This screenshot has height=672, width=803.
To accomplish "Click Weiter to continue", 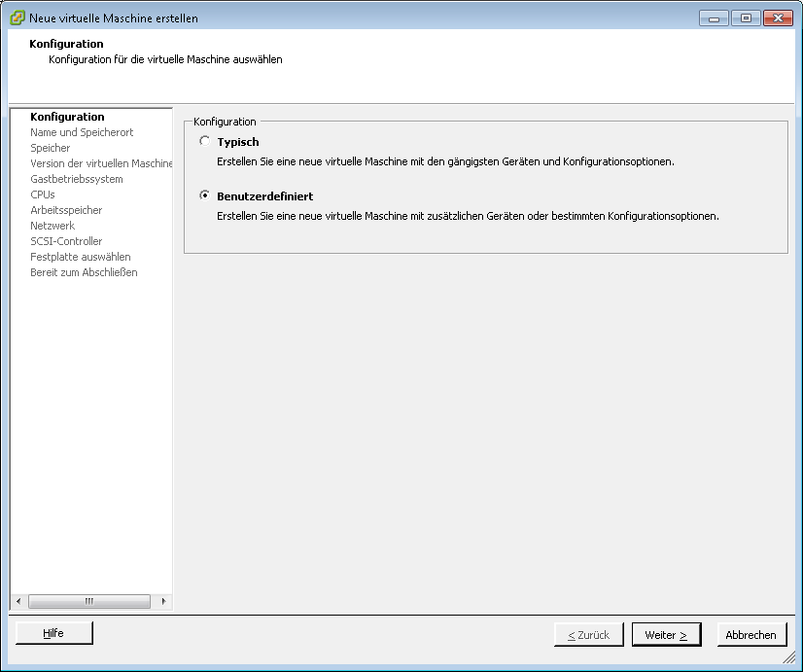I will (x=666, y=635).
